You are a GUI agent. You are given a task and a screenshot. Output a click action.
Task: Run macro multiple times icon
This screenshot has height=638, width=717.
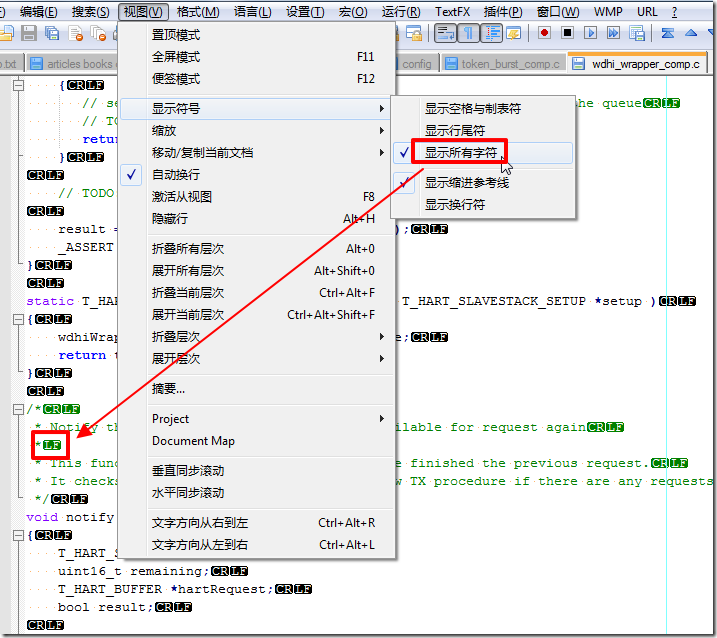point(613,33)
